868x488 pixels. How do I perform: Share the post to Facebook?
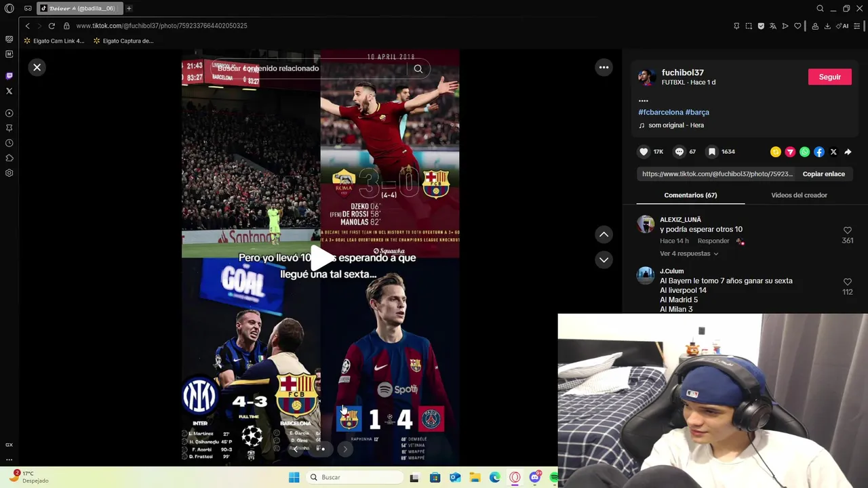click(818, 152)
